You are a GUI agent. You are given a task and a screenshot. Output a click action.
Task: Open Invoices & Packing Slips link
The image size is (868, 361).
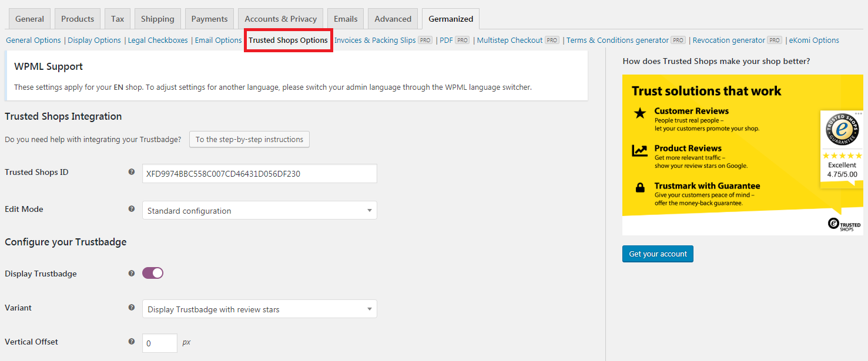(x=375, y=41)
